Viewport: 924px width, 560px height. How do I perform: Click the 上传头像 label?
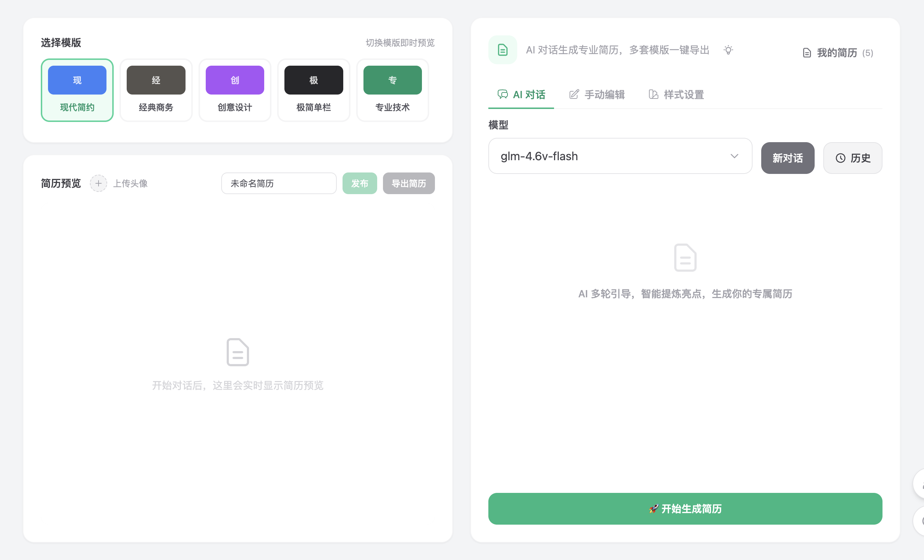(131, 183)
